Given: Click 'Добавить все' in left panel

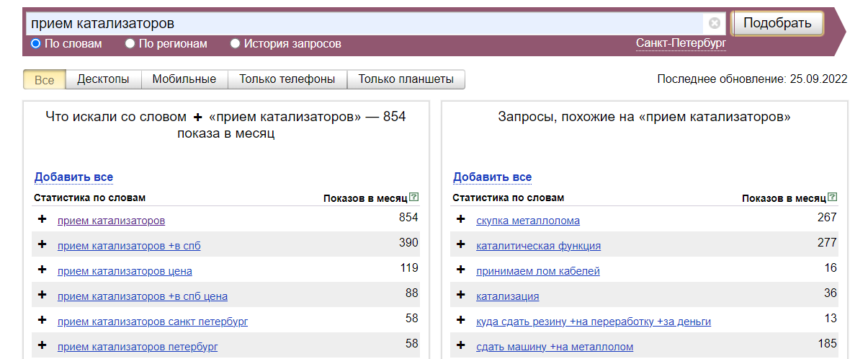Looking at the screenshot, I should pyautogui.click(x=73, y=177).
